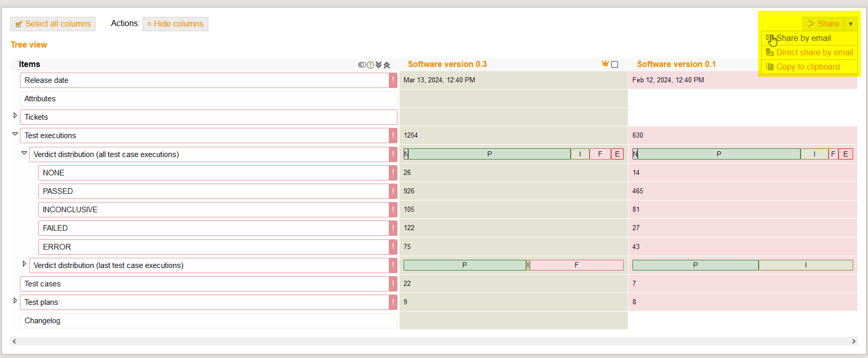Select the Changelog item
868x358 pixels.
[x=208, y=321]
